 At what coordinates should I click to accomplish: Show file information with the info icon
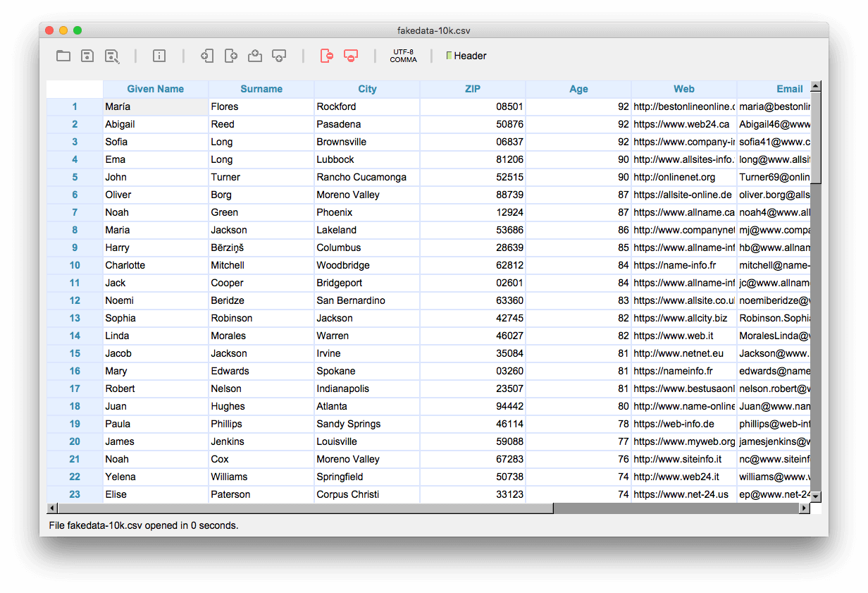[159, 56]
